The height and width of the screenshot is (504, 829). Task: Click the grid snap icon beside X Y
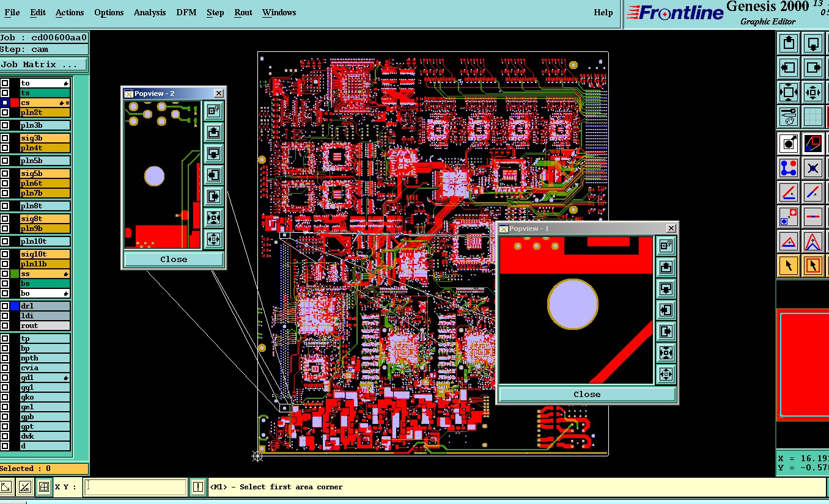(43, 487)
